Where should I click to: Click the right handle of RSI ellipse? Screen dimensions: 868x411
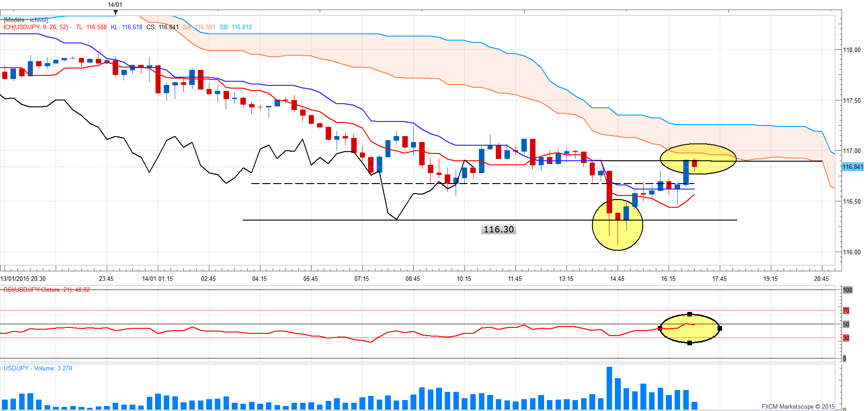[720, 328]
